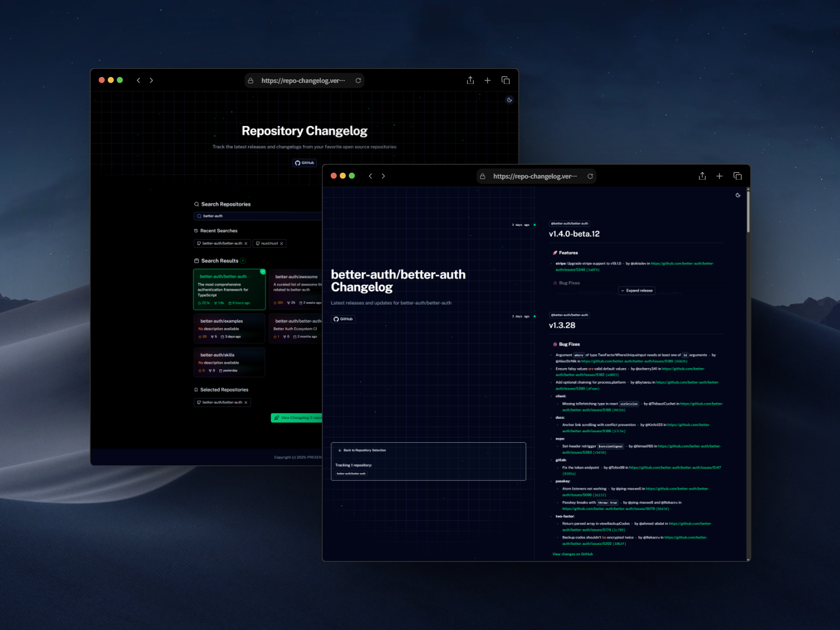Click the bug icon beside v1.3.28 Bug Fixes
The image size is (840, 630).
point(555,344)
